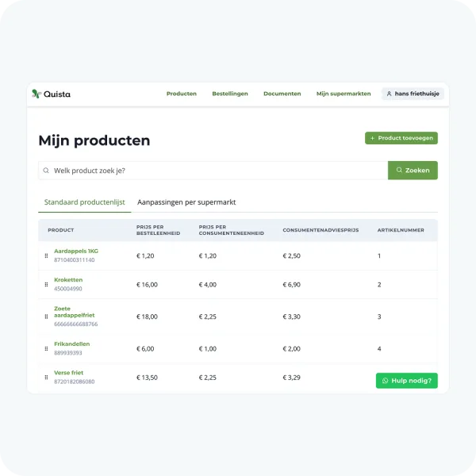This screenshot has width=476, height=476.
Task: Click the € 2,50 advice price
Action: coord(291,256)
